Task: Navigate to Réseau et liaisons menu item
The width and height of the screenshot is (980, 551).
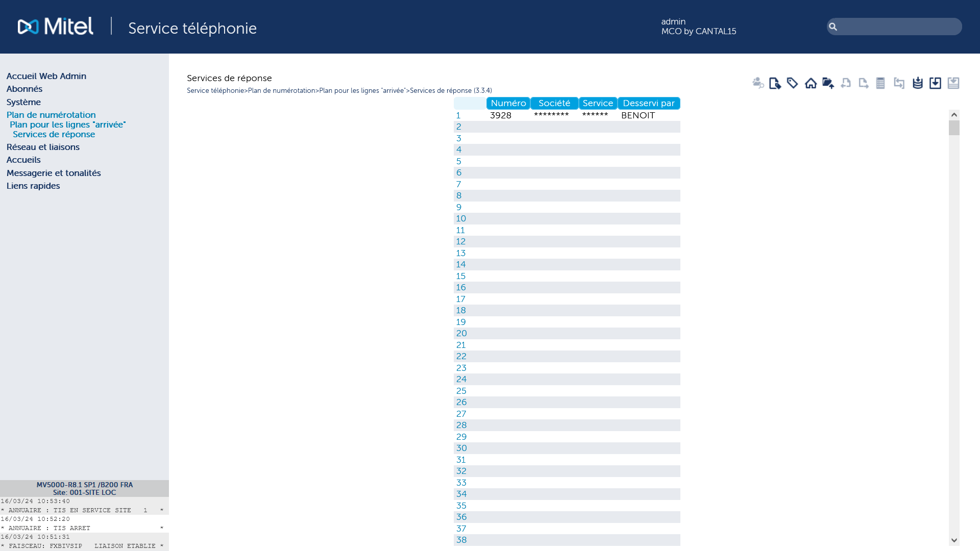Action: [x=43, y=146]
